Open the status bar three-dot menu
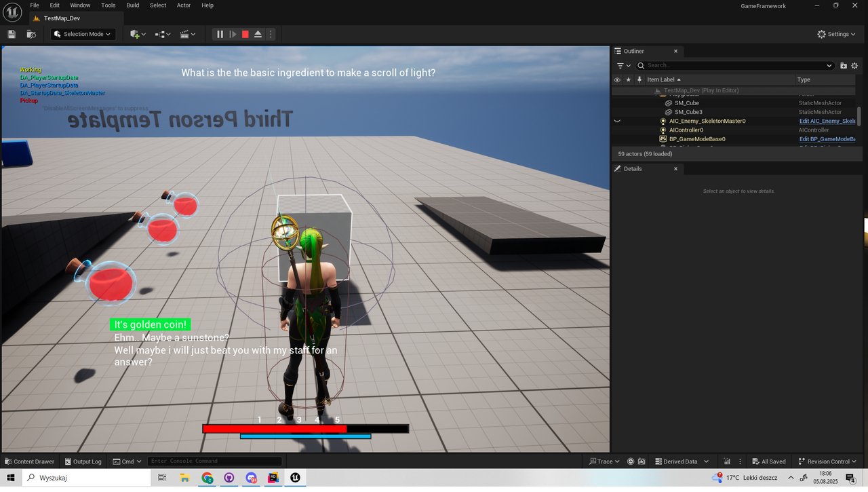This screenshot has width=868, height=492. point(739,461)
